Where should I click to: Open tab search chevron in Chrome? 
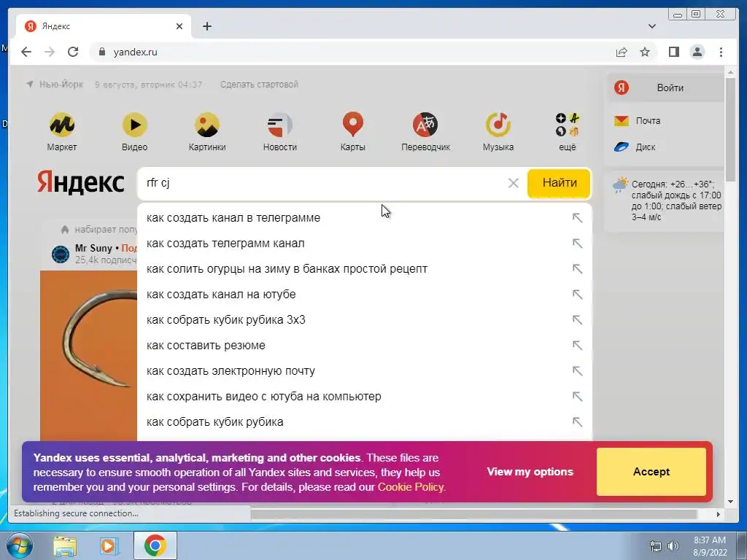point(652,26)
